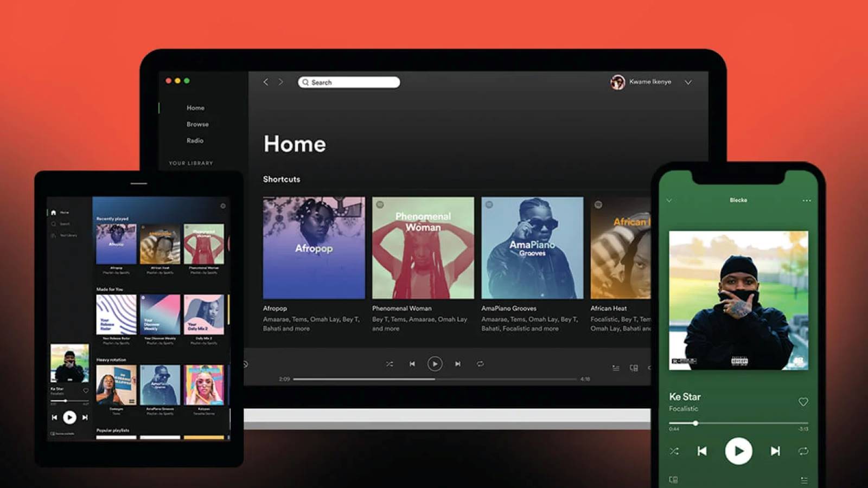Select Radio in laptop sidebar

click(x=195, y=140)
